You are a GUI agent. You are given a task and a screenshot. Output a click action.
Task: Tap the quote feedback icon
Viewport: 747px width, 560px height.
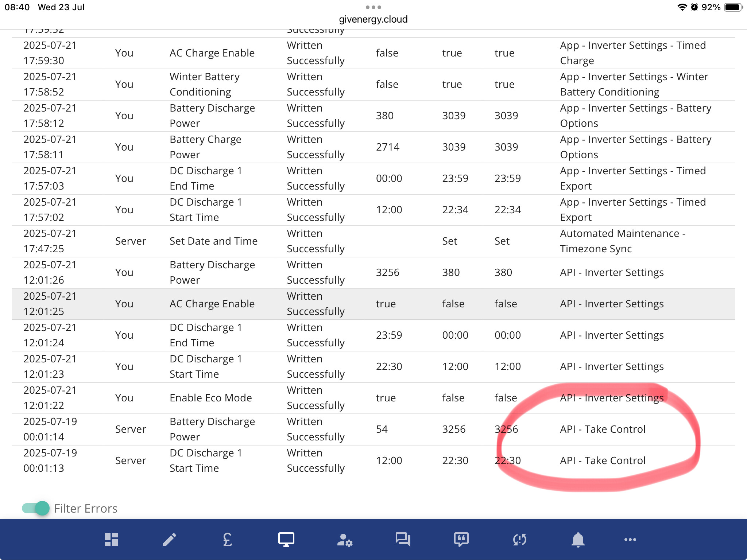(x=461, y=540)
